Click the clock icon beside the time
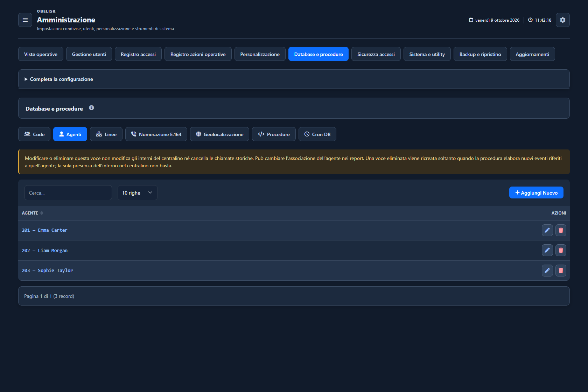Image resolution: width=588 pixels, height=392 pixels. click(x=530, y=20)
